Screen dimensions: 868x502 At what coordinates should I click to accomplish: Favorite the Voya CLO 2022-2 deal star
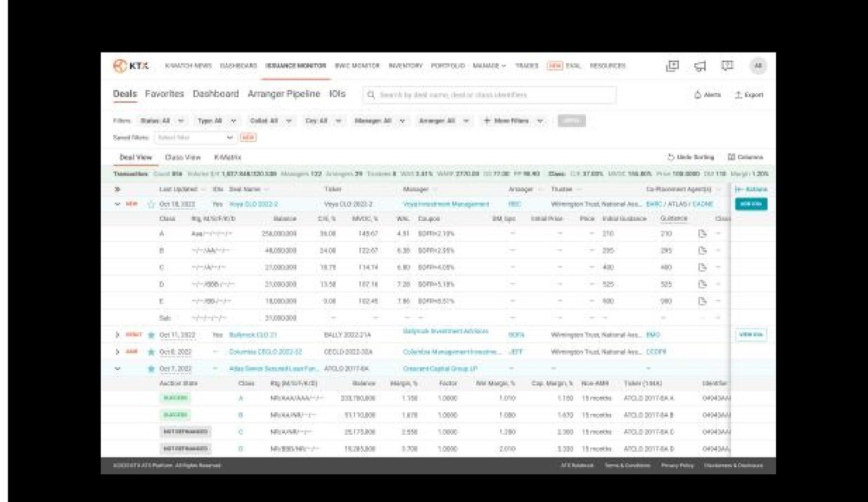point(151,204)
